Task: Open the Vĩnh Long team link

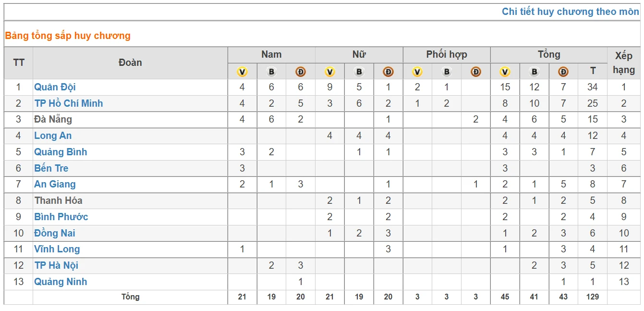Action: coord(57,249)
